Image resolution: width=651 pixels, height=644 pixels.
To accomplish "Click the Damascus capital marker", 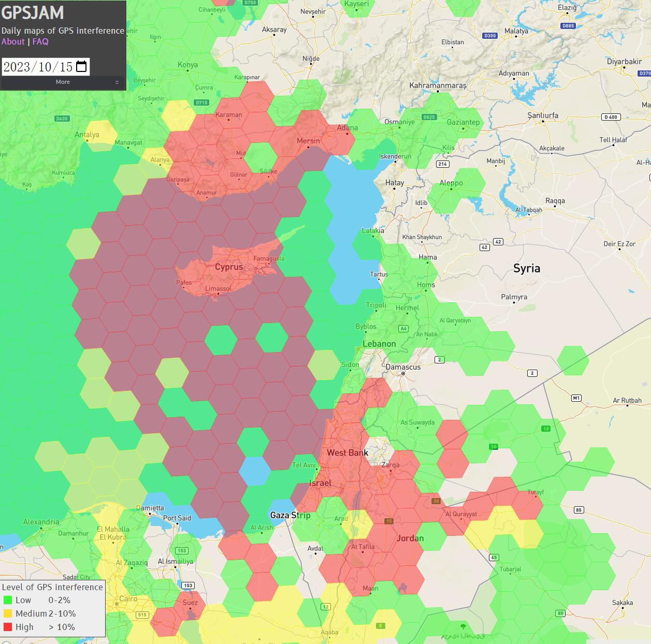I will pos(402,373).
